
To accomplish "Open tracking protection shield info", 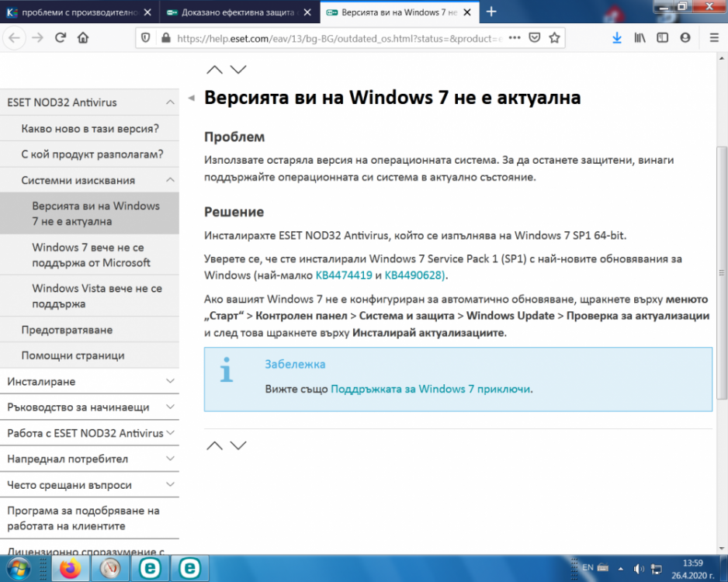I will point(145,38).
